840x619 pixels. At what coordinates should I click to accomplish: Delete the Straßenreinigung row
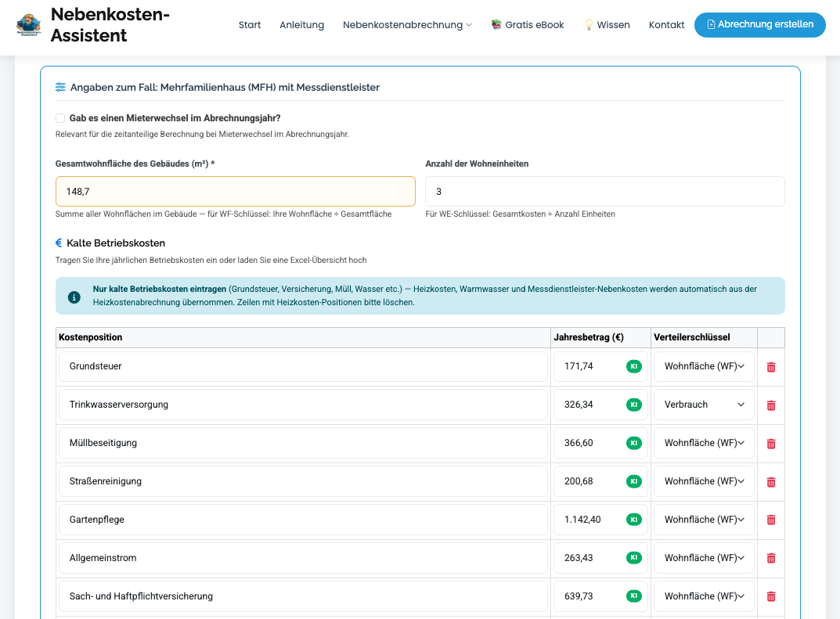(771, 482)
